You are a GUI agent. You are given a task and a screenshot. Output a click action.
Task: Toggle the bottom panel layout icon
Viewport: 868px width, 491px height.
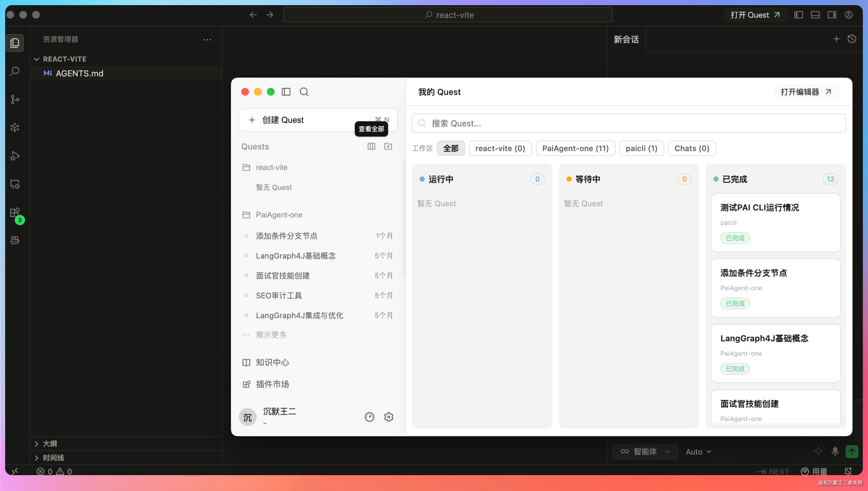815,15
